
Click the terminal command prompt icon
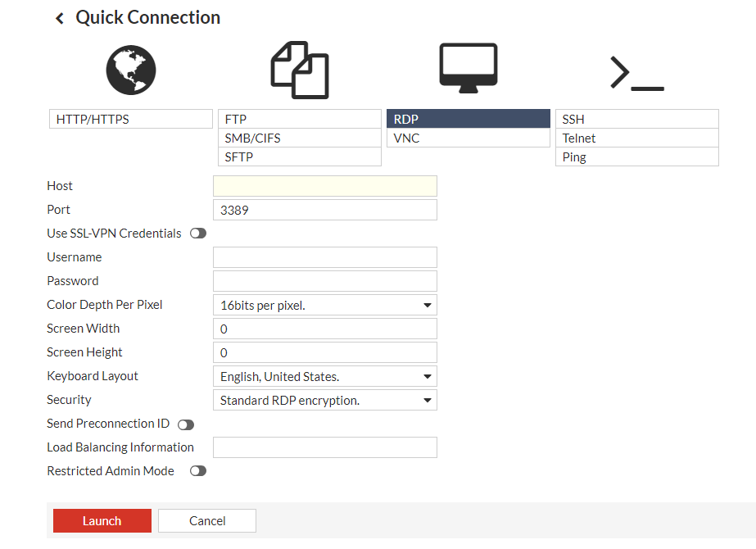pyautogui.click(x=636, y=73)
